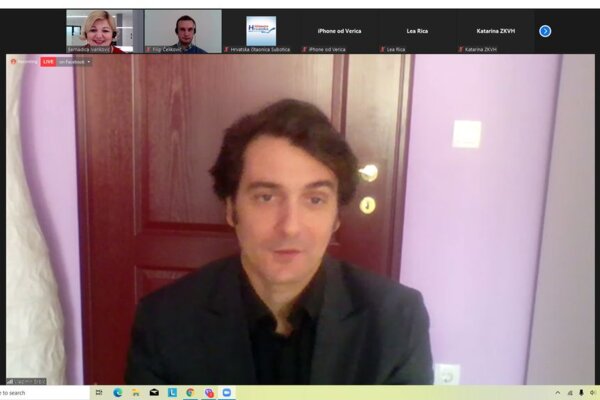This screenshot has height=400, width=600.
Task: Open the Viber app in the taskbar
Action: point(209,393)
